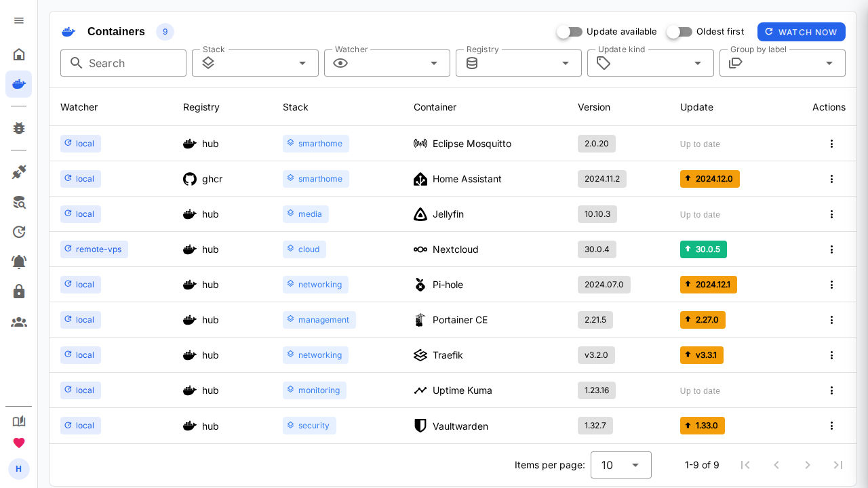Screen dimensions: 868x488
Task: Open the lock authentication icon in the sidebar
Action: click(19, 291)
